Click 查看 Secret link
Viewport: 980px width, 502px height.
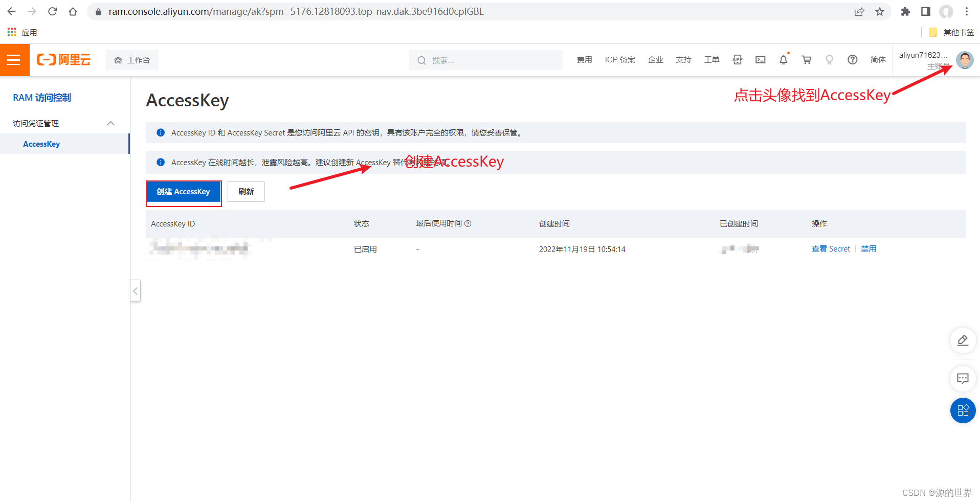tap(831, 249)
